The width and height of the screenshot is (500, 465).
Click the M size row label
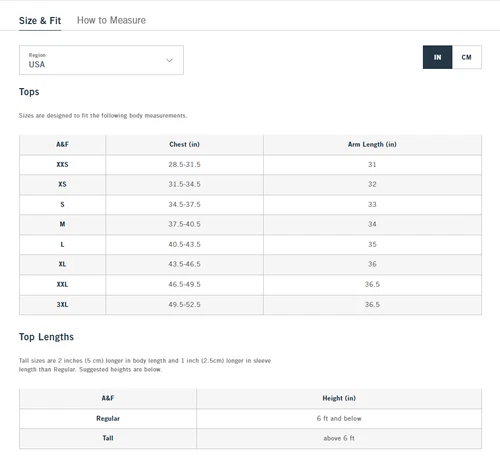[62, 224]
